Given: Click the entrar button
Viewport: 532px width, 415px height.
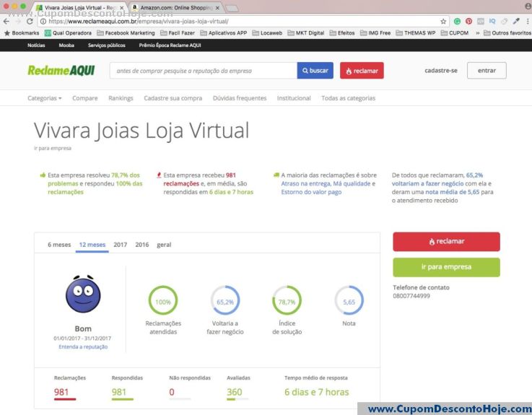Looking at the screenshot, I should click(487, 71).
